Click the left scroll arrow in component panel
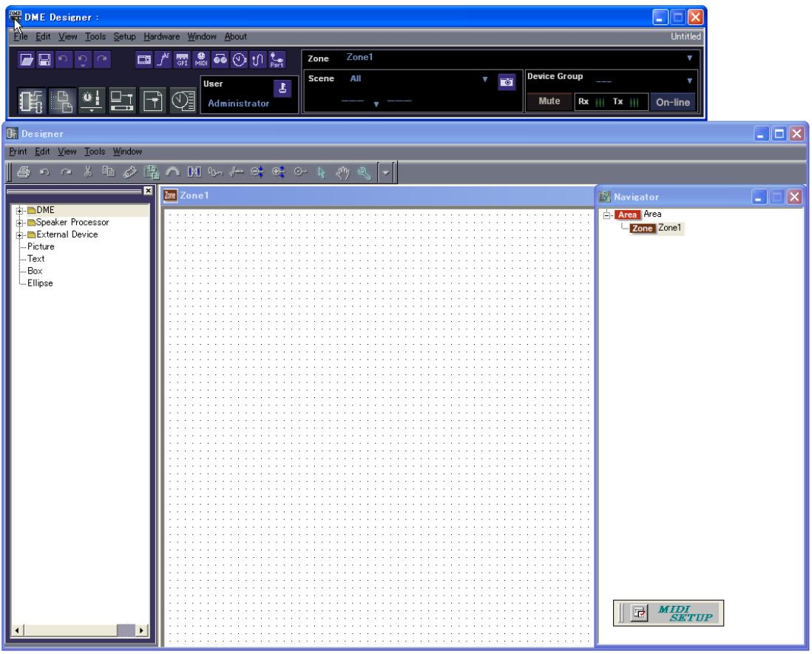This screenshot has height=654, width=812. coord(17,630)
